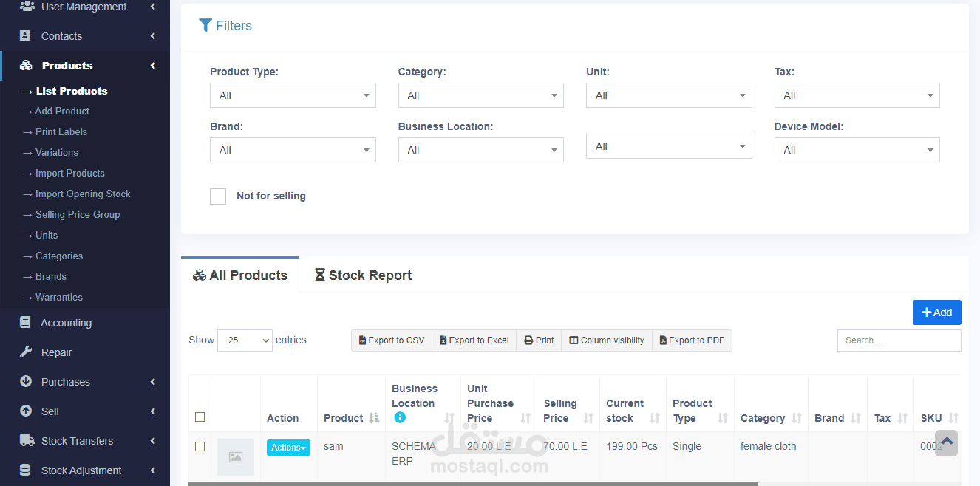
Task: Click the Stock Adjustment database icon
Action: point(26,470)
